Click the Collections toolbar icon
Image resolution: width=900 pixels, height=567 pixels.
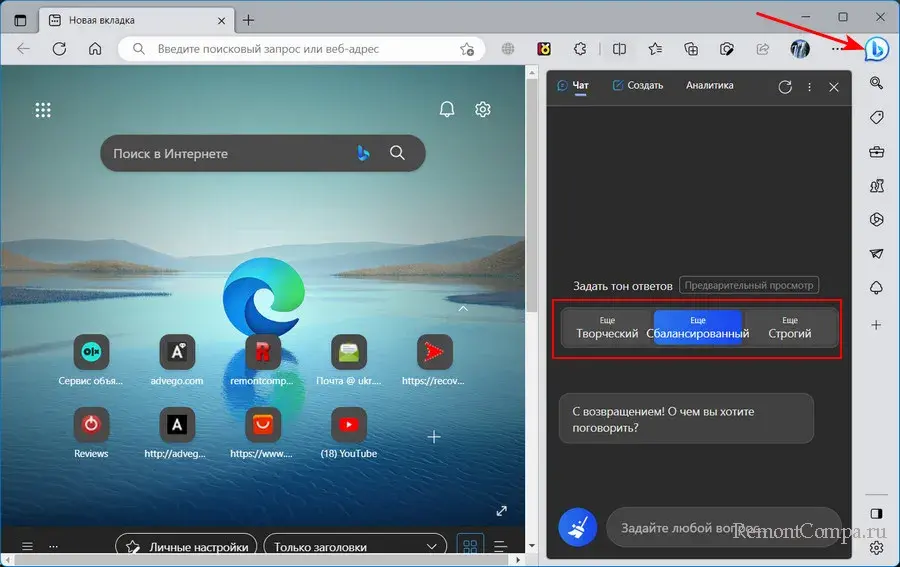(691, 49)
